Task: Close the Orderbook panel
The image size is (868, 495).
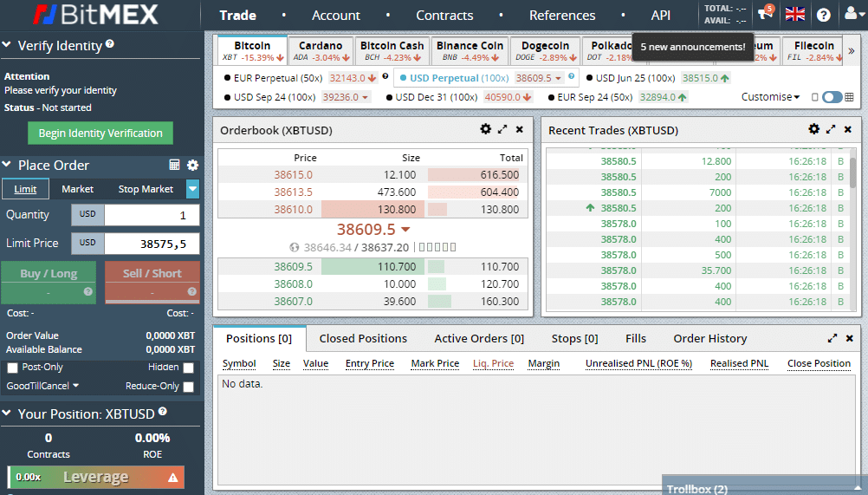Action: [x=519, y=129]
